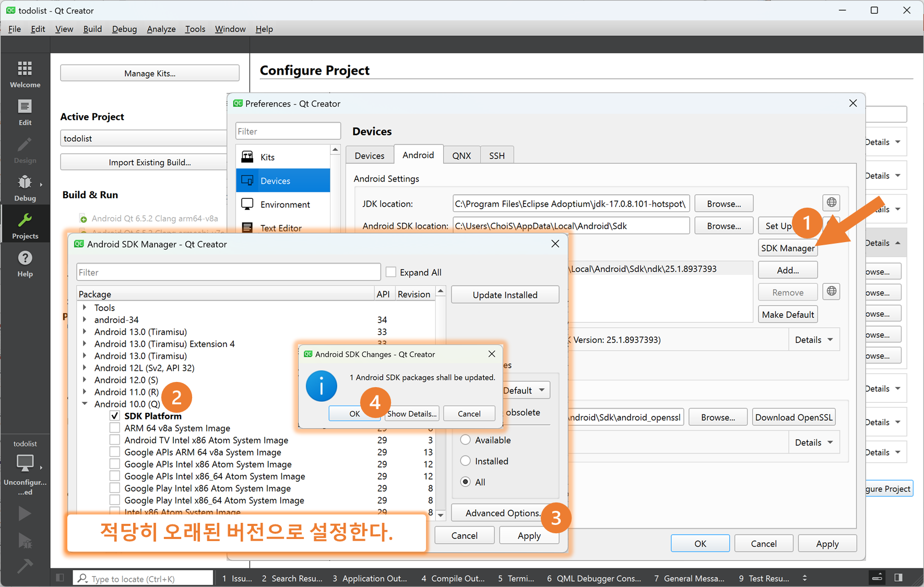Select the All radio button
The image size is (924, 587).
[466, 482]
